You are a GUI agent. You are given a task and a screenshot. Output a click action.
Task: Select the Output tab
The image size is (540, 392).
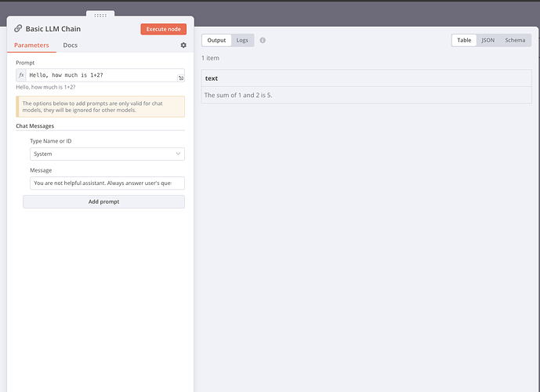pyautogui.click(x=216, y=40)
